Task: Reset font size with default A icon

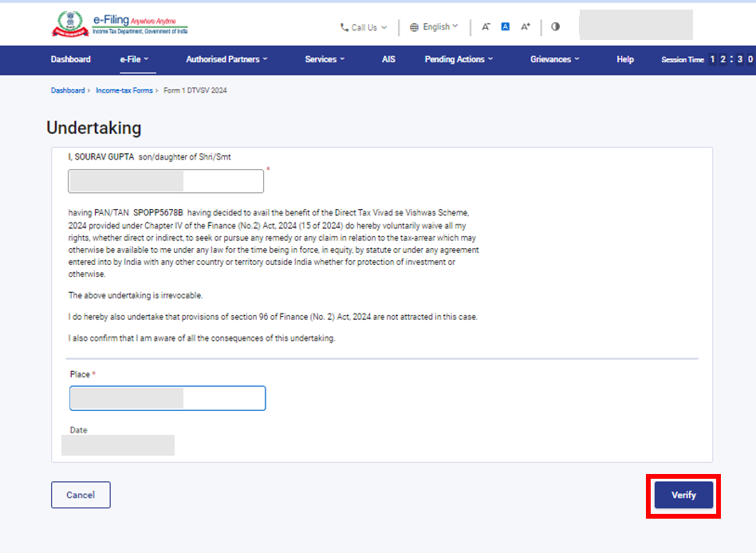Action: [505, 27]
